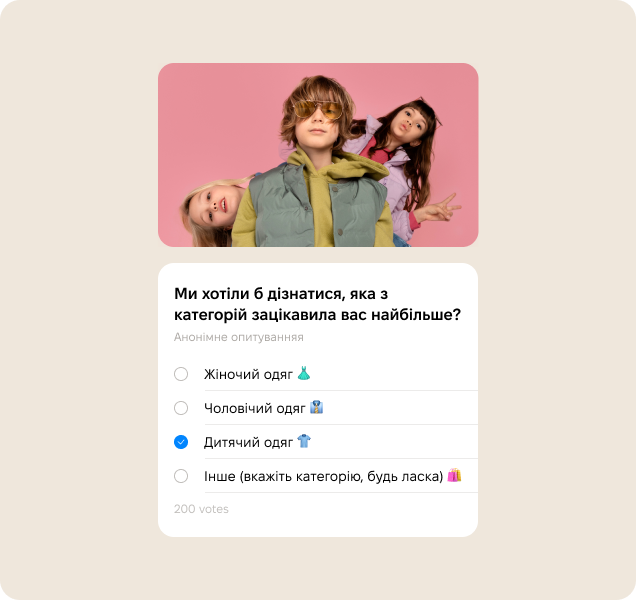The height and width of the screenshot is (600, 636).
Task: Click the green dress emoji icon
Action: (x=303, y=373)
